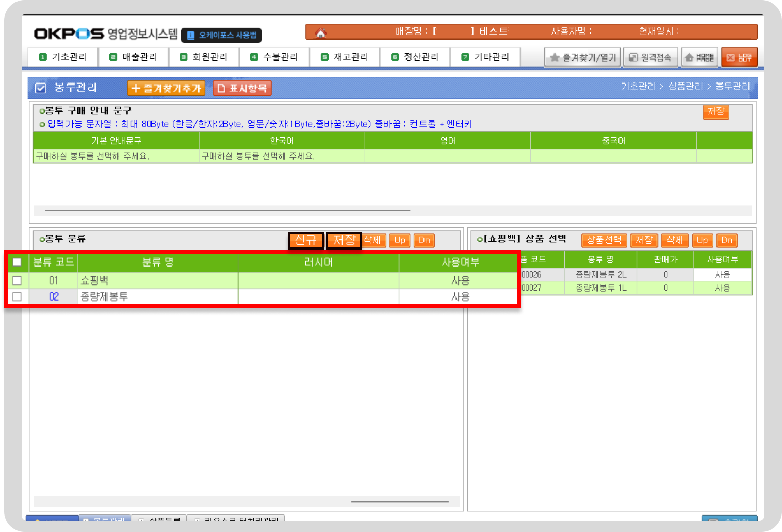Go to the HOME PAGE button

point(700,57)
